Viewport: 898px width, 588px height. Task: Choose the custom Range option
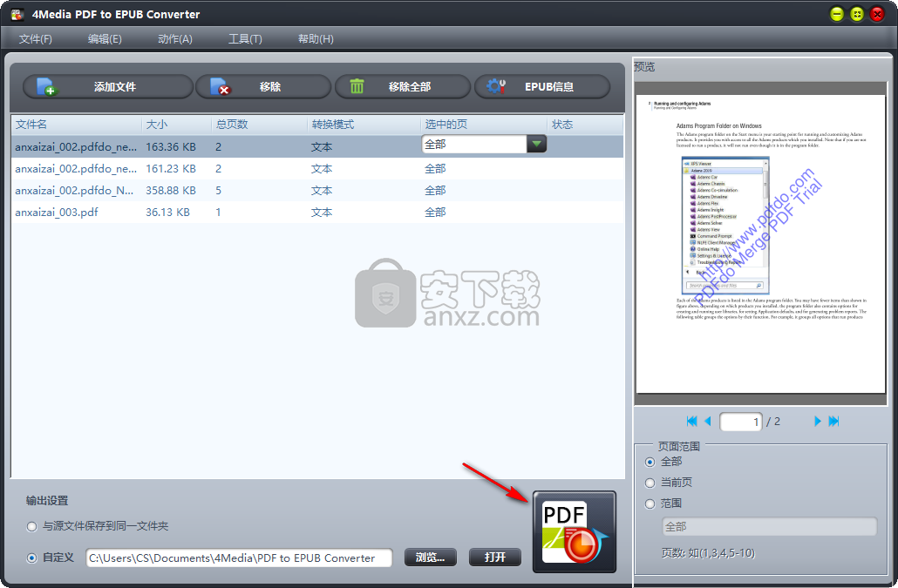pos(650,504)
